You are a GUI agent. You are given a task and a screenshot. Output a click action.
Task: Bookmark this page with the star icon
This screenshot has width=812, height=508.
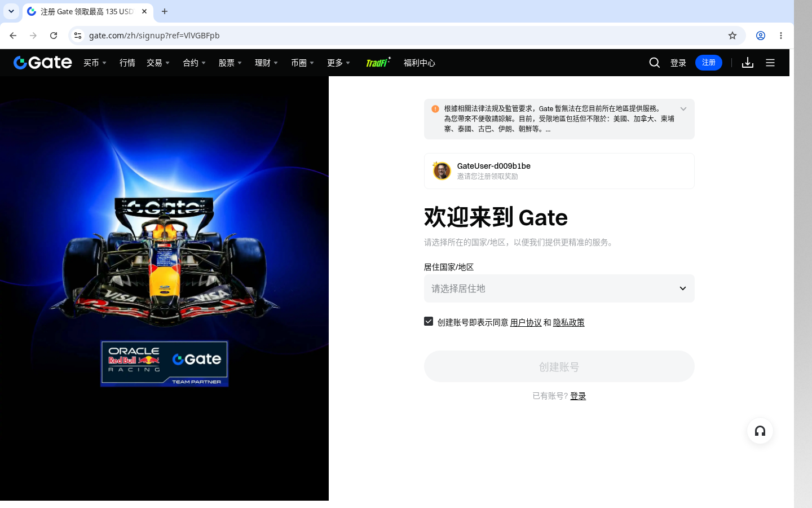click(732, 36)
